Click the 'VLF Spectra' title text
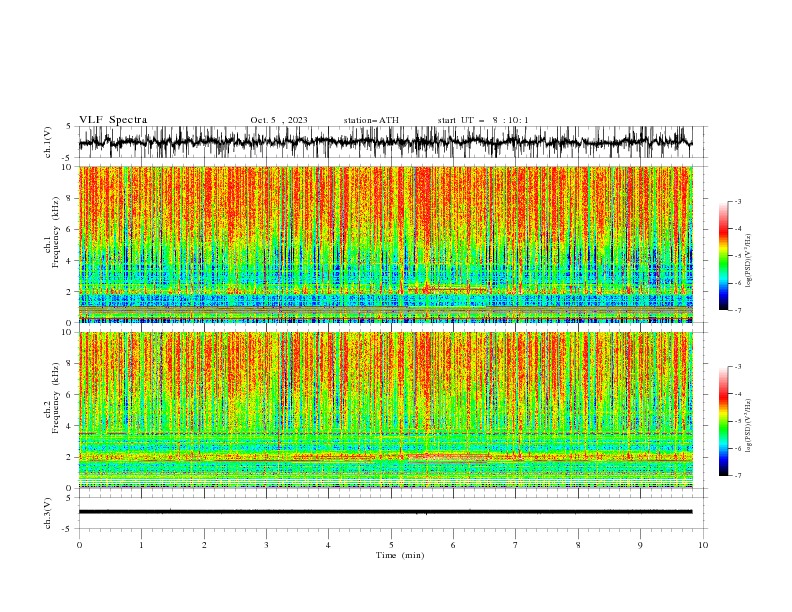The height and width of the screenshot is (612, 792). [x=113, y=120]
